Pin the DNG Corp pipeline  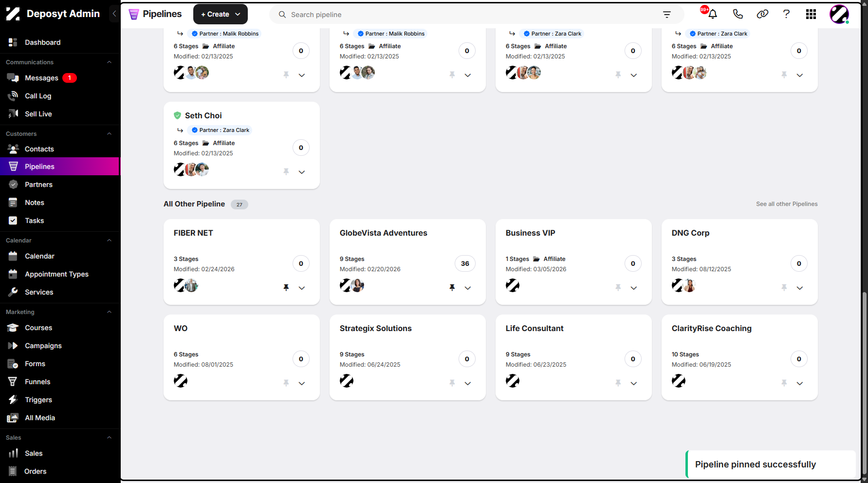point(784,288)
